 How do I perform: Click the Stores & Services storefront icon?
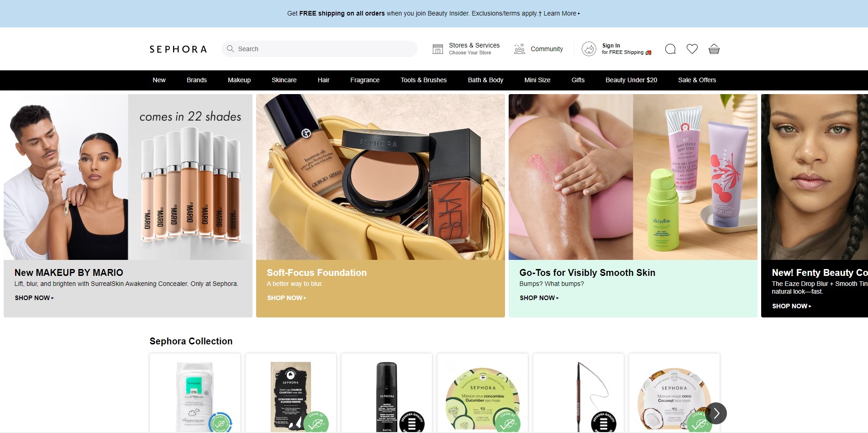[x=437, y=49]
